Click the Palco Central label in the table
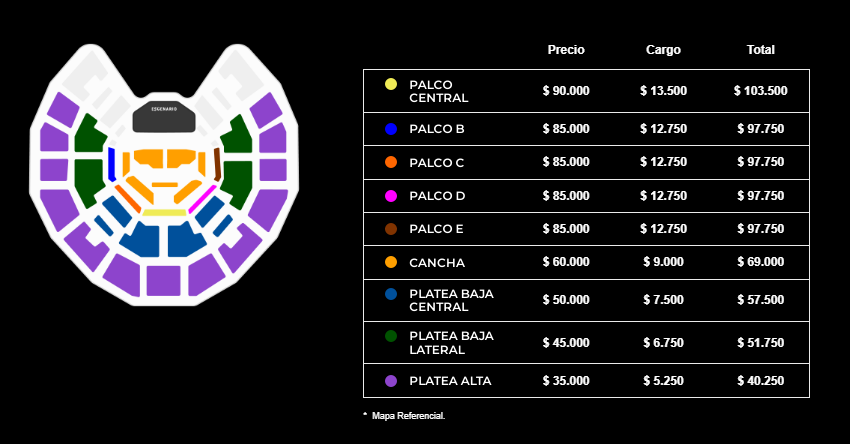The image size is (850, 444). (439, 91)
